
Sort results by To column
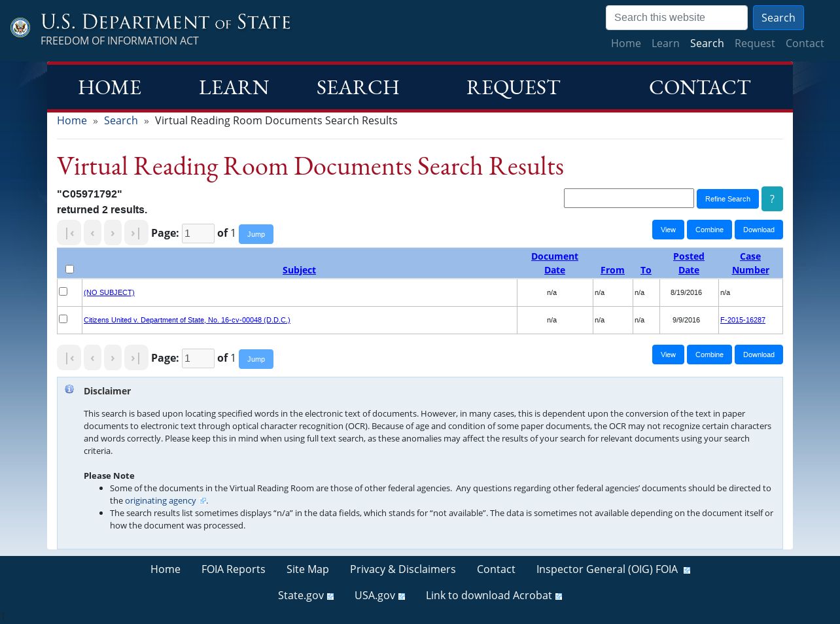(x=646, y=270)
